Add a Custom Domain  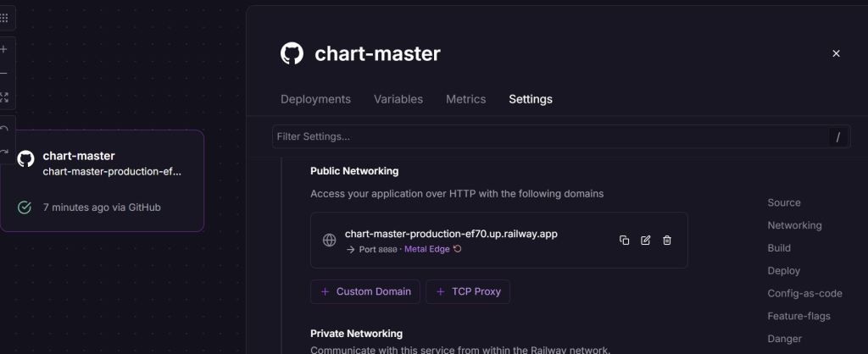coord(365,291)
